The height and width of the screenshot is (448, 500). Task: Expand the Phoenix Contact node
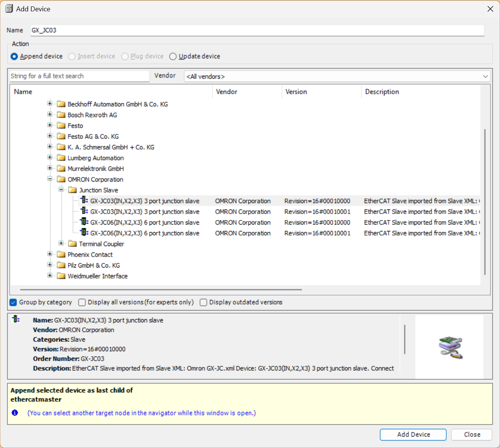[50, 254]
